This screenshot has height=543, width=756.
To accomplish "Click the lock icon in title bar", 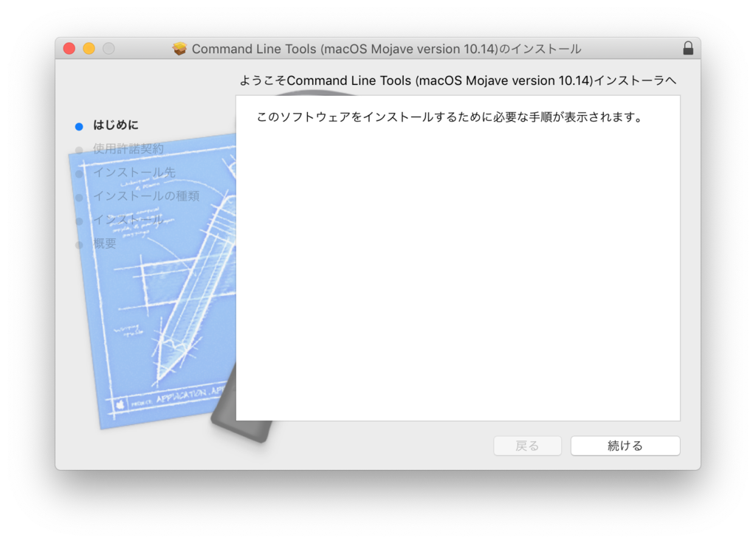I will [688, 48].
